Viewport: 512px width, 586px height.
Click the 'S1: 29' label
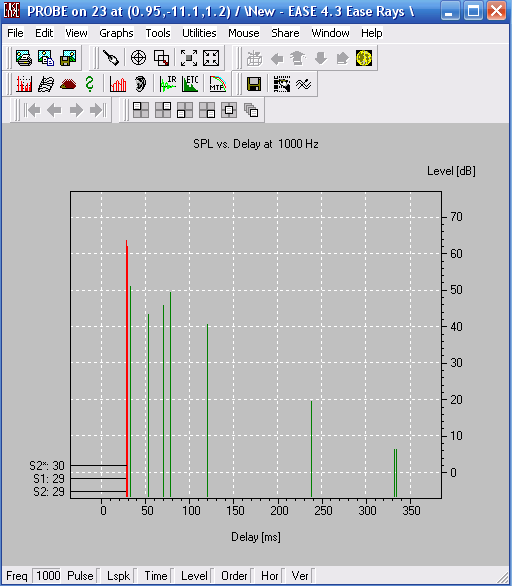(x=49, y=479)
